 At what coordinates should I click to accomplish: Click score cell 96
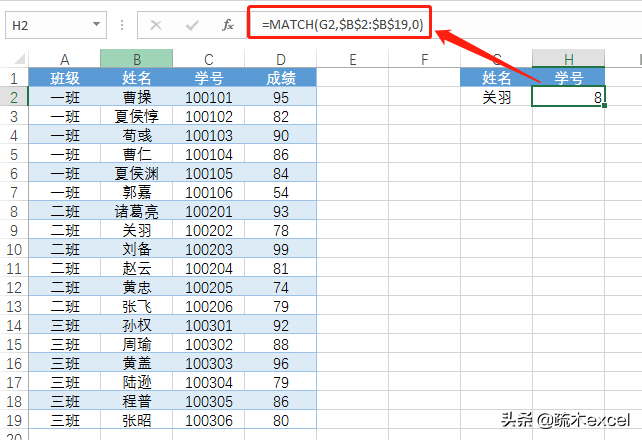280,363
